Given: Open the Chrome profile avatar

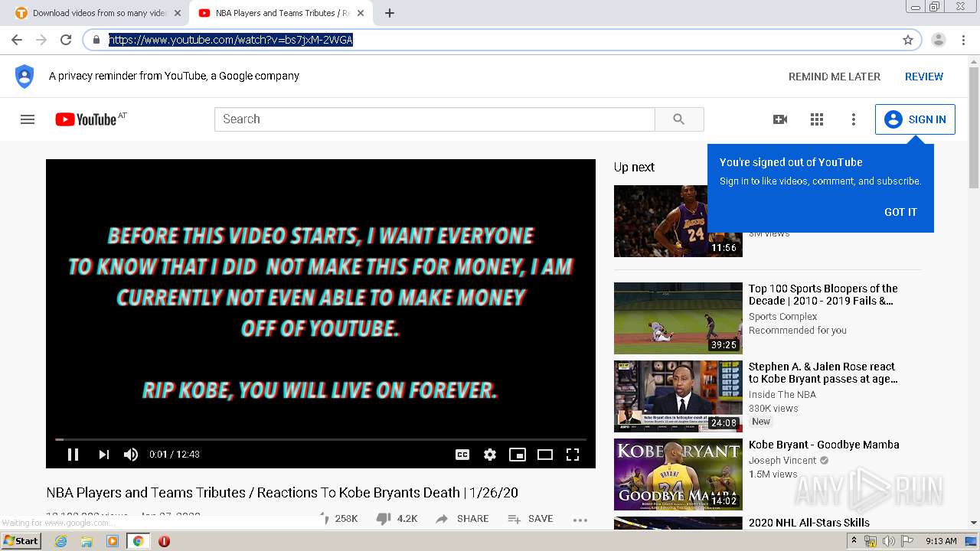Looking at the screenshot, I should click(939, 40).
